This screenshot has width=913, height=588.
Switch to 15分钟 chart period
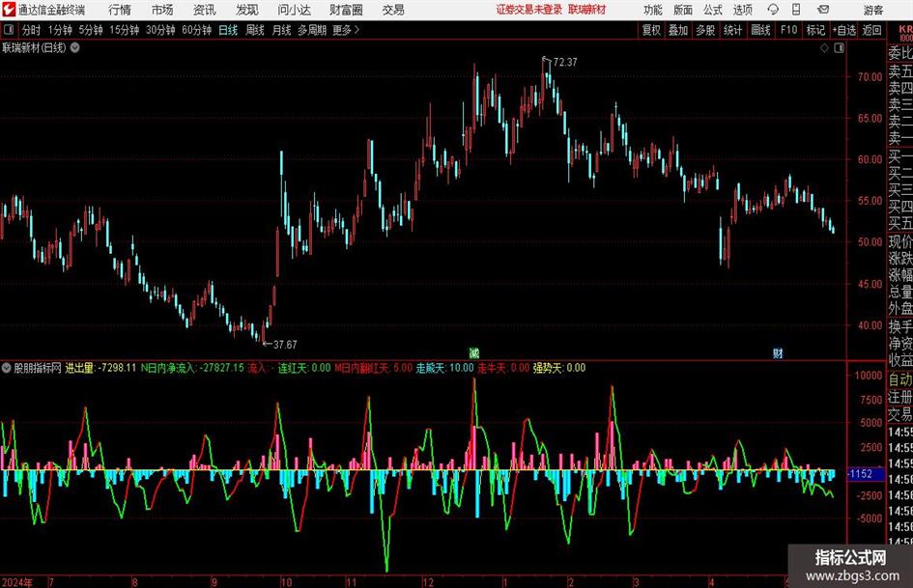(x=124, y=30)
